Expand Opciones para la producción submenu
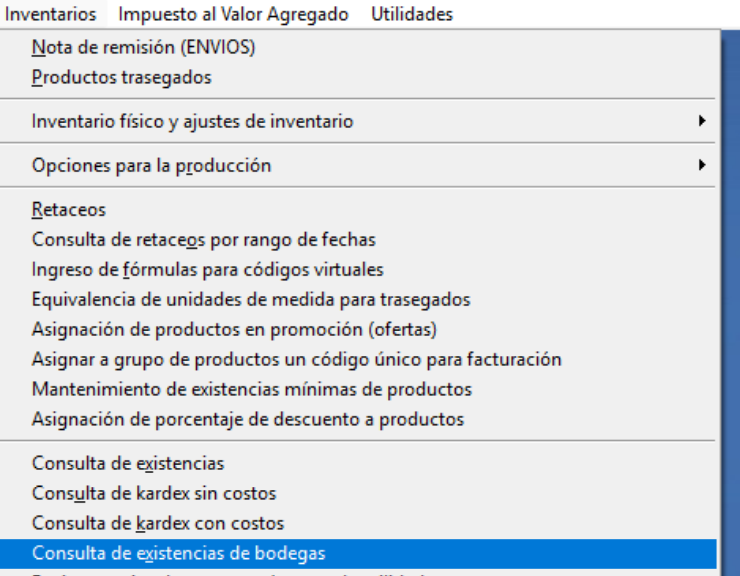Image resolution: width=740 pixels, height=576 pixels. [151, 165]
